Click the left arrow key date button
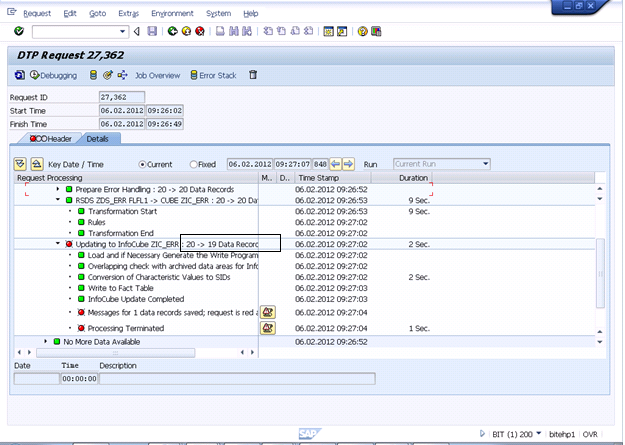The image size is (625, 445). pos(335,164)
